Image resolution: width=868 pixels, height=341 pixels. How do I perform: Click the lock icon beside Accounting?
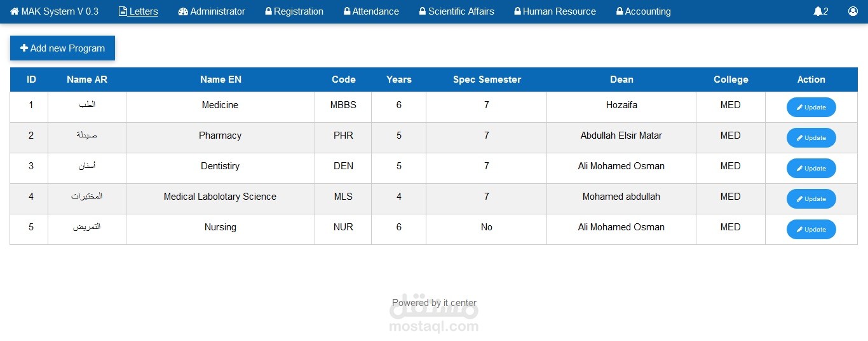620,11
